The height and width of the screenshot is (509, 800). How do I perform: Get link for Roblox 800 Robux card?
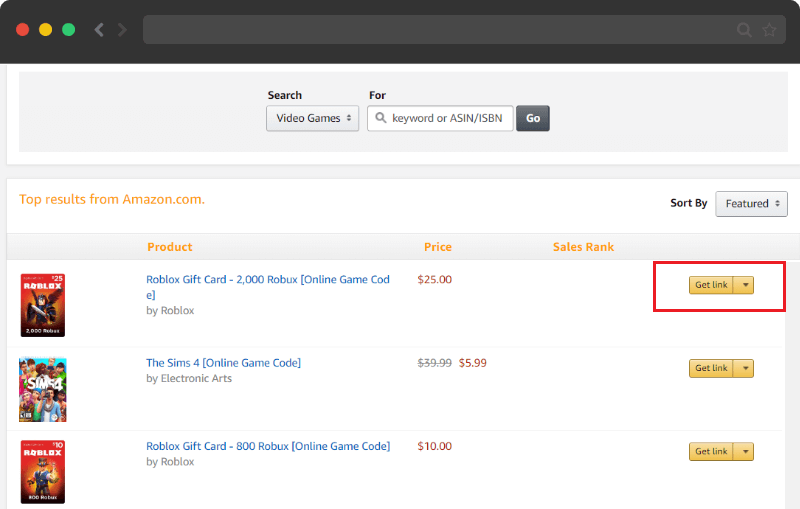coord(711,451)
